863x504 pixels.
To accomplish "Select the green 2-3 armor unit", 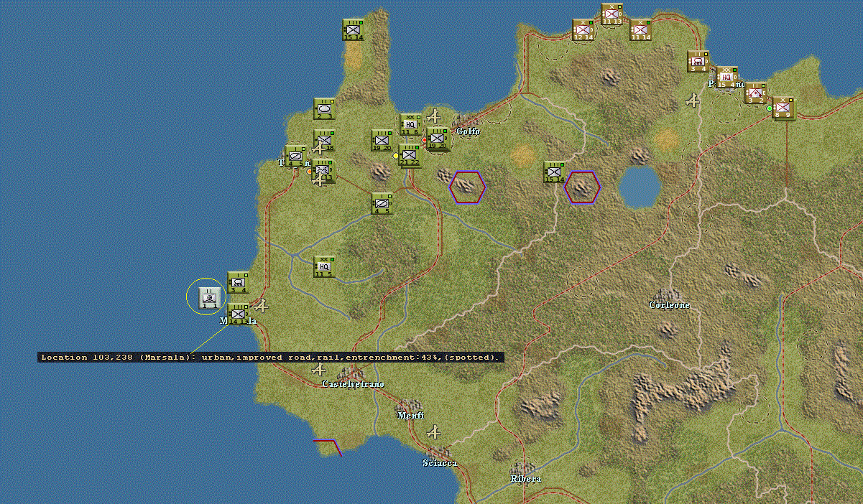I will coord(324,108).
